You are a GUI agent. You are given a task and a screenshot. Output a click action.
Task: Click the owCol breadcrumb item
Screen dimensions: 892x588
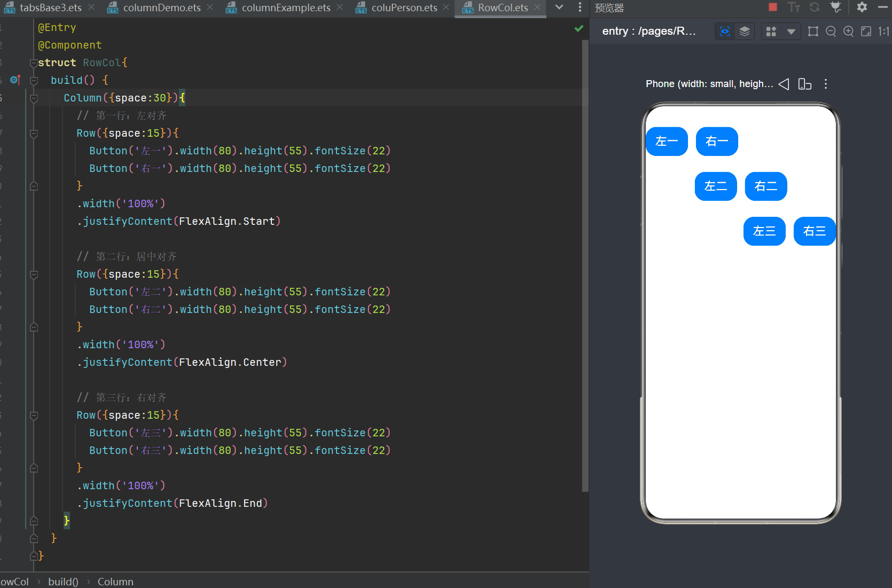[14, 582]
